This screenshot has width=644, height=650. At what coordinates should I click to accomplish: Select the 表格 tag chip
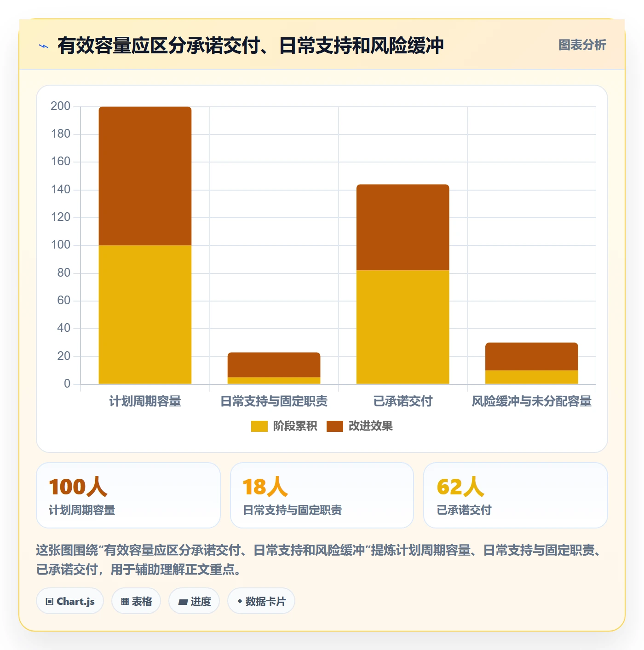(x=136, y=601)
